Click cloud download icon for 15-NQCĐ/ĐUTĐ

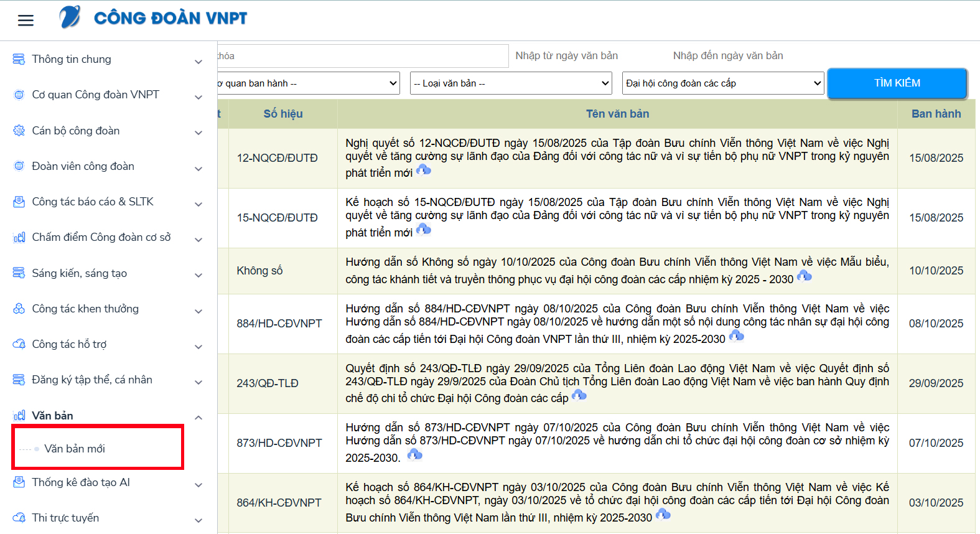tap(424, 230)
